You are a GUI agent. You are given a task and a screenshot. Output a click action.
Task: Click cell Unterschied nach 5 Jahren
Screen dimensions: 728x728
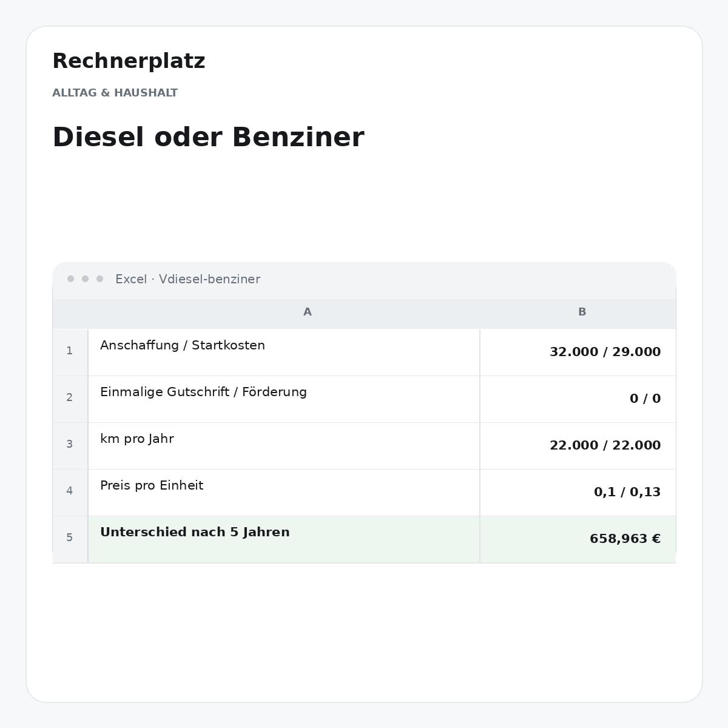click(x=284, y=539)
